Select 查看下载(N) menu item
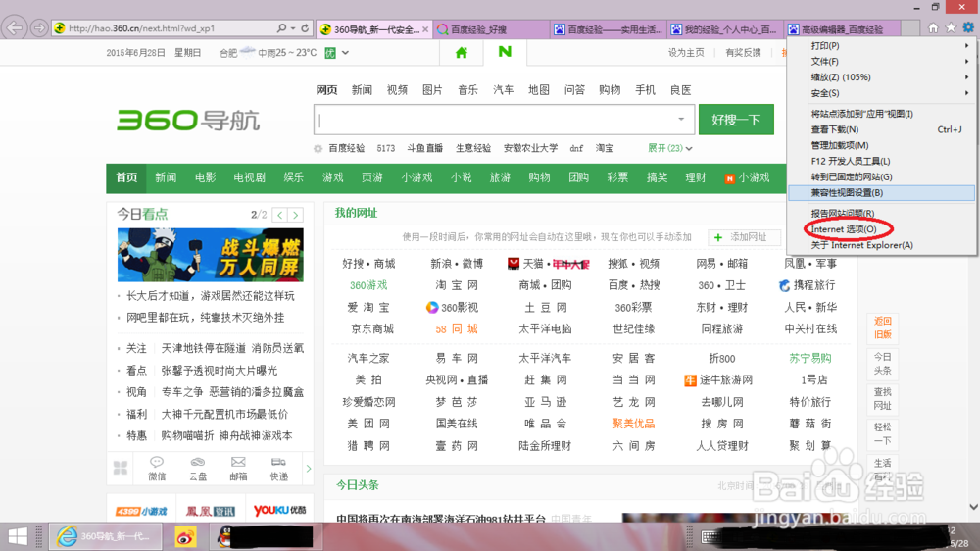Viewport: 980px width, 551px height. pyautogui.click(x=883, y=129)
